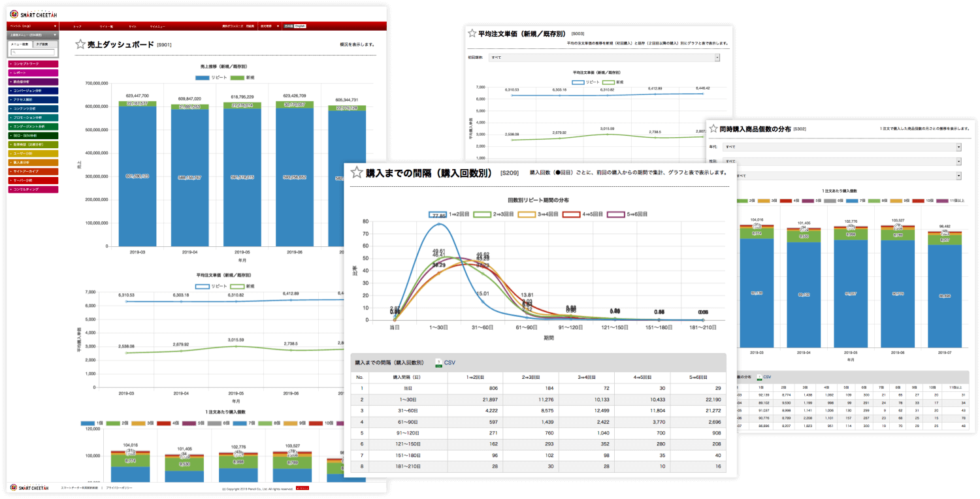Open the ペンシル account dropdown in the red bar
The image size is (980, 499).
tap(34, 26)
